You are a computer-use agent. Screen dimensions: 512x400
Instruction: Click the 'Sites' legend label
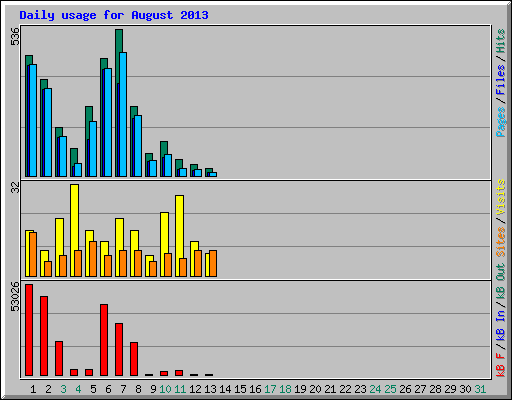pos(500,242)
